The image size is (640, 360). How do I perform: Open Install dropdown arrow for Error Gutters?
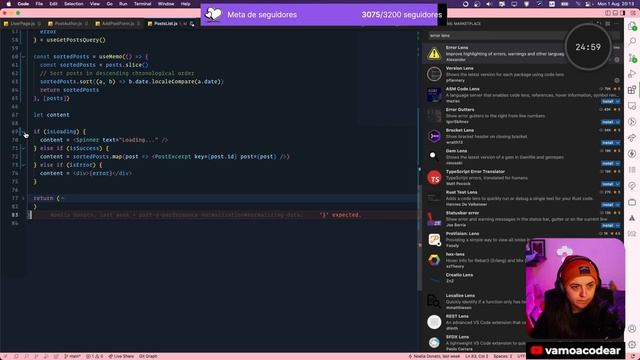[618, 122]
